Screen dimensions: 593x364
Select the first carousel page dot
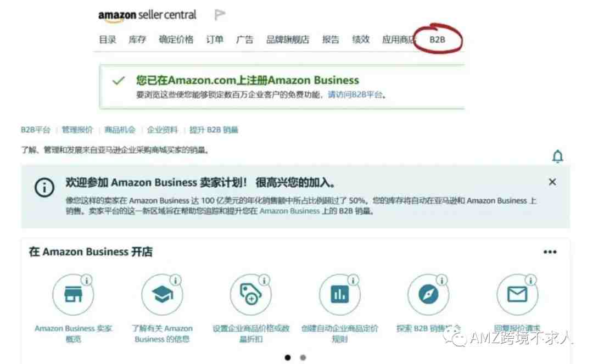[x=288, y=357]
